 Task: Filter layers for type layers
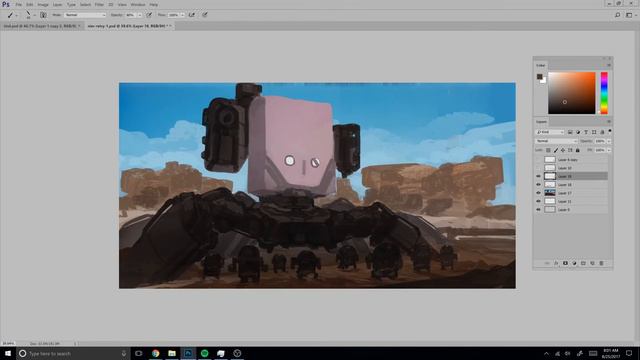[586, 132]
